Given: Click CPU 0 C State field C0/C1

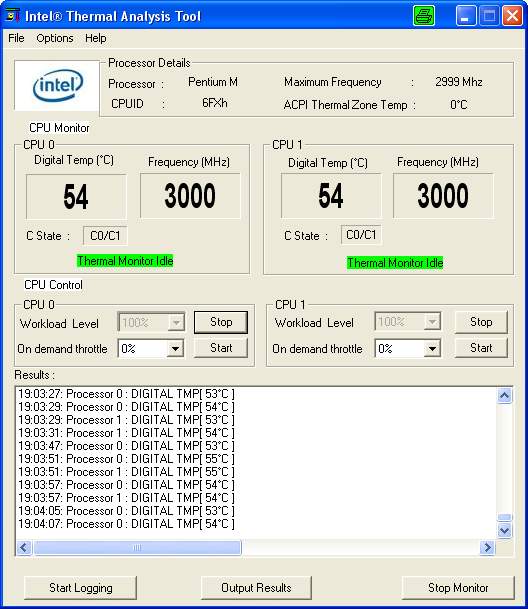Looking at the screenshot, I should click(105, 236).
